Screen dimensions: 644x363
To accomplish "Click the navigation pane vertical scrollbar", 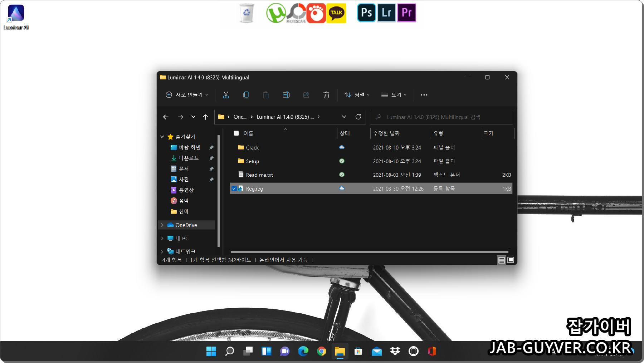I will [219, 191].
